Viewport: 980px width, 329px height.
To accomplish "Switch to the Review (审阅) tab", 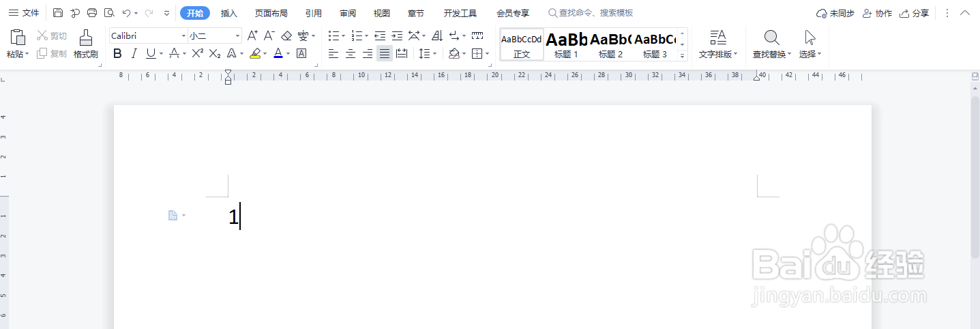I will pyautogui.click(x=348, y=13).
